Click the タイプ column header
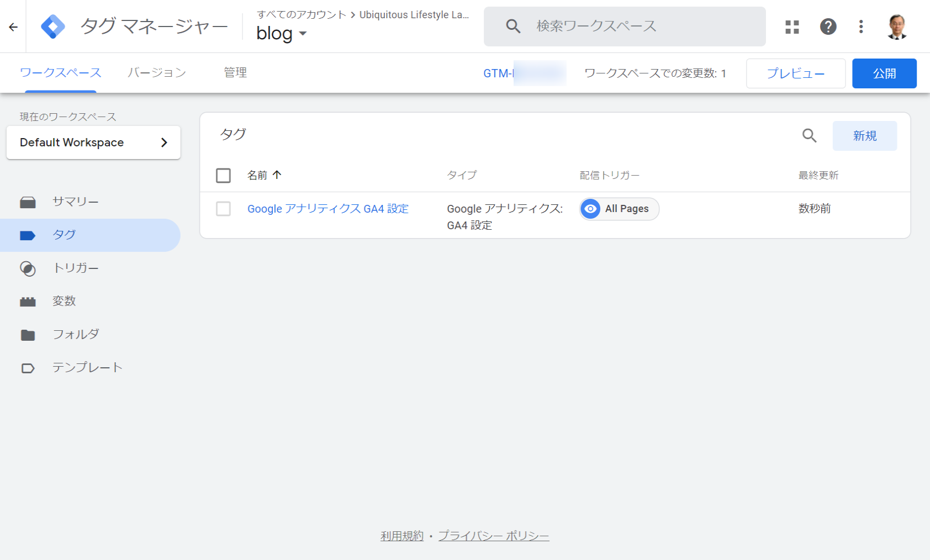930x560 pixels. pyautogui.click(x=462, y=175)
